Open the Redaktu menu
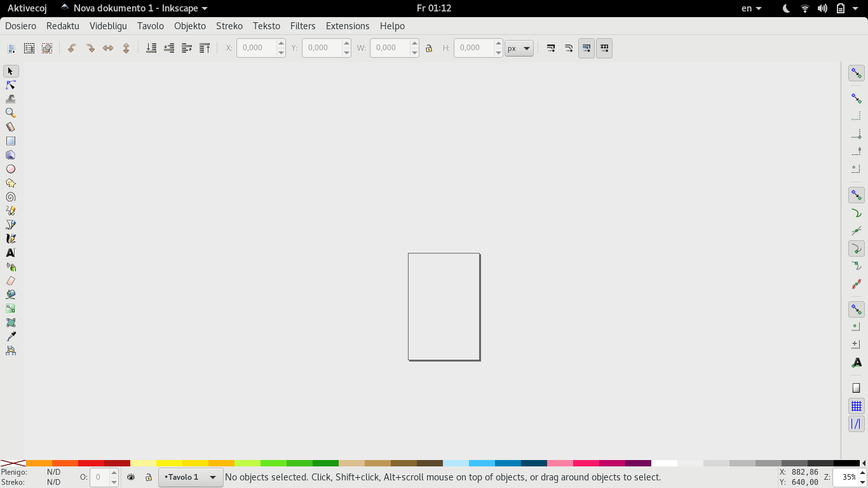 pos(63,26)
